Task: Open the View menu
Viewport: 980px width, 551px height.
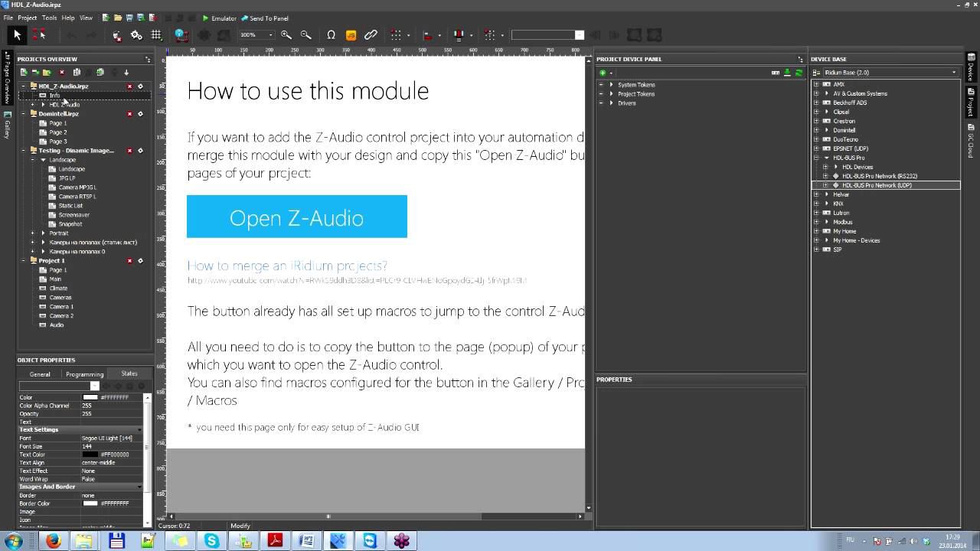Action: [86, 18]
